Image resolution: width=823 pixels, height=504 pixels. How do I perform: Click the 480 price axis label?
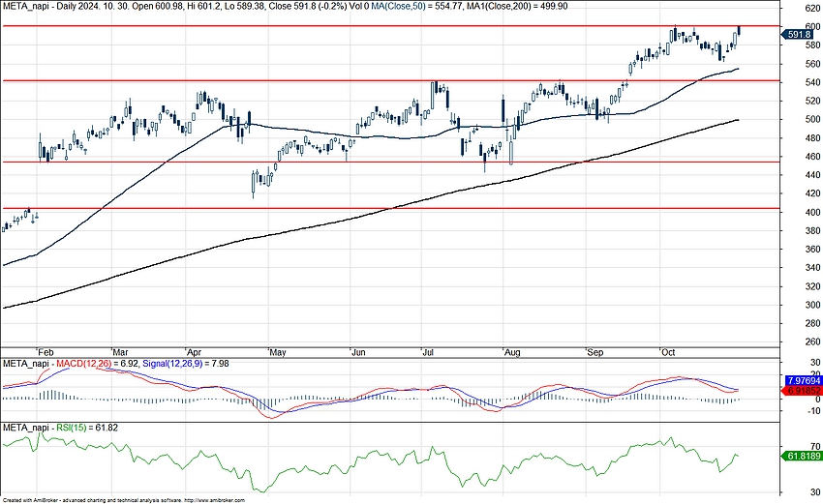(x=812, y=138)
